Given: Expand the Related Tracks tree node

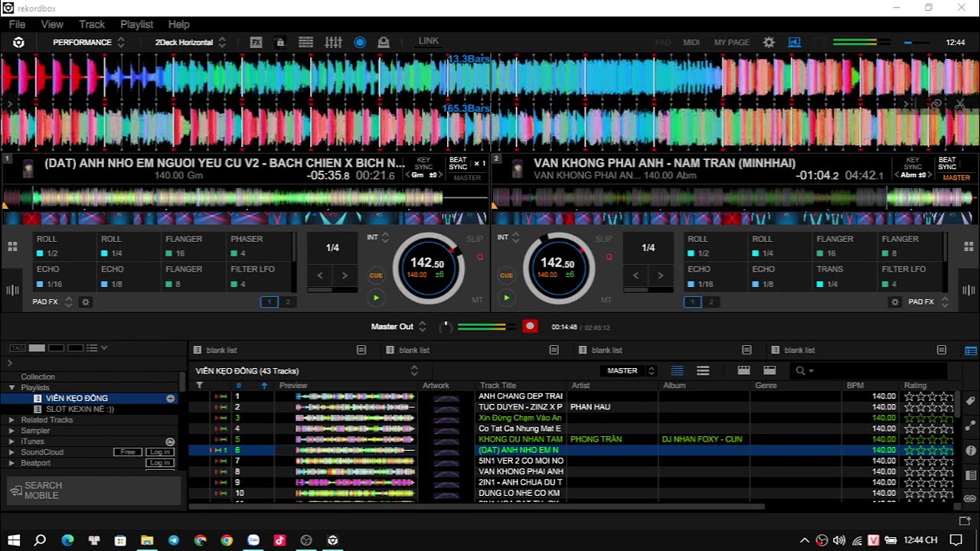Looking at the screenshot, I should [11, 420].
